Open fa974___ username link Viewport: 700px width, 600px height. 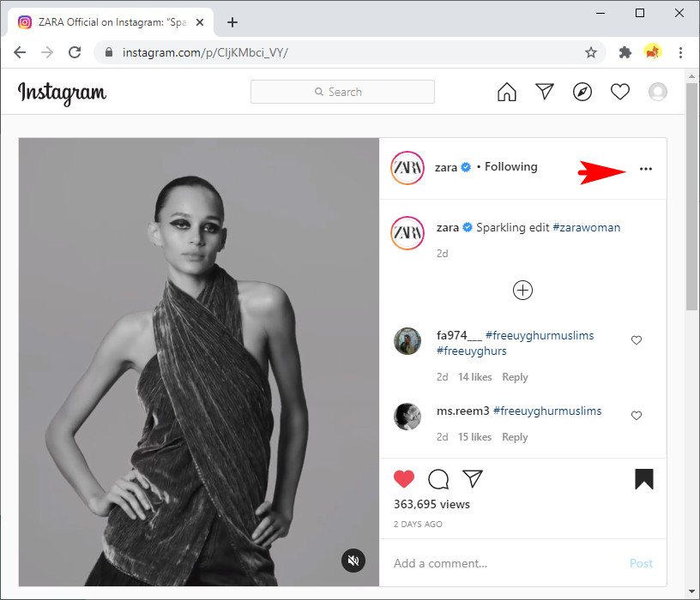click(459, 335)
